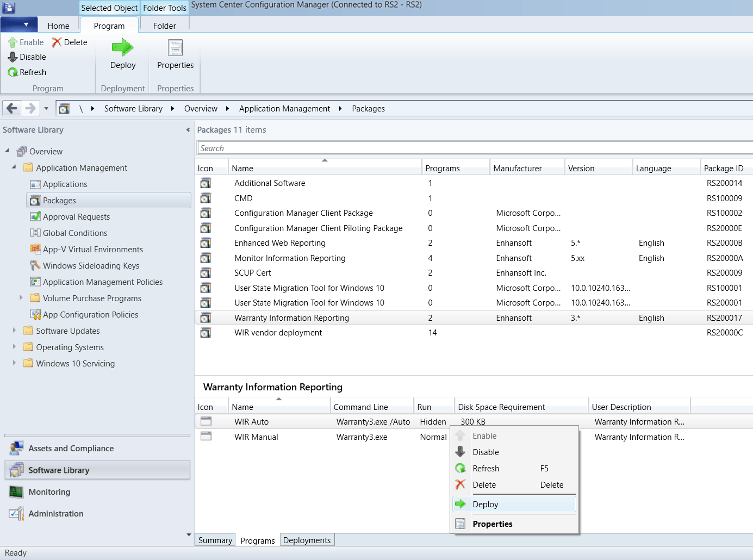Select Disable in the context menu
This screenshot has width=753, height=560.
514,452
